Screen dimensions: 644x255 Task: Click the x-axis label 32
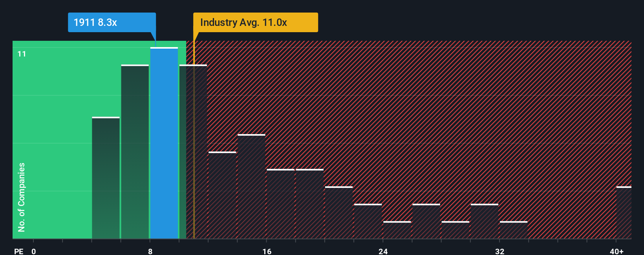(499, 251)
